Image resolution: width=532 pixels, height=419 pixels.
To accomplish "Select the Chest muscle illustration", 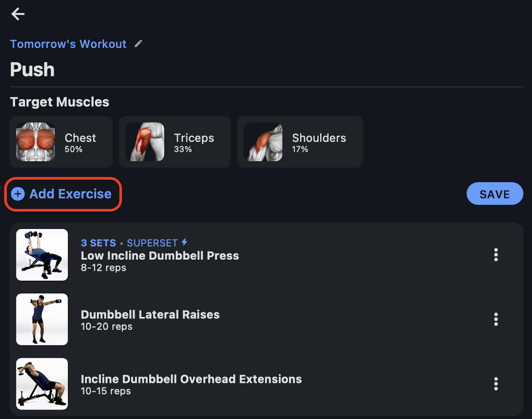I will [36, 142].
